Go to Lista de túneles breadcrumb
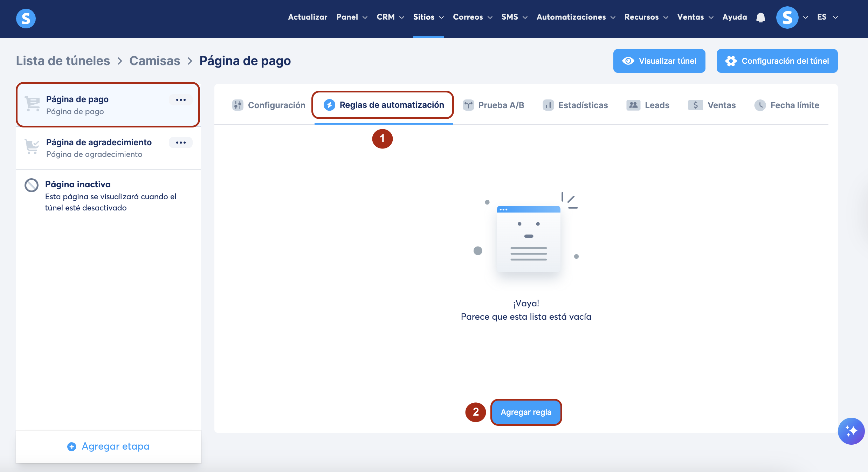This screenshot has width=868, height=472. (63, 61)
